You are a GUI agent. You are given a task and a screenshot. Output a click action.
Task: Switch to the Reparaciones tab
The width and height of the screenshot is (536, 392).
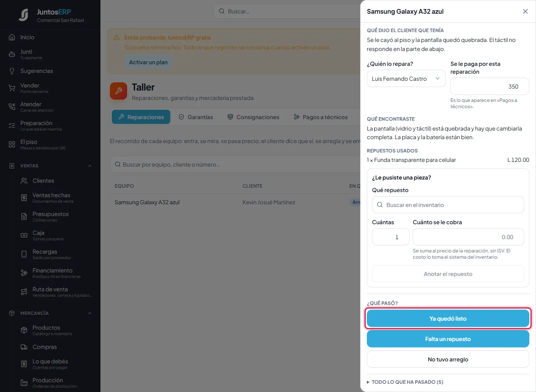(x=141, y=117)
